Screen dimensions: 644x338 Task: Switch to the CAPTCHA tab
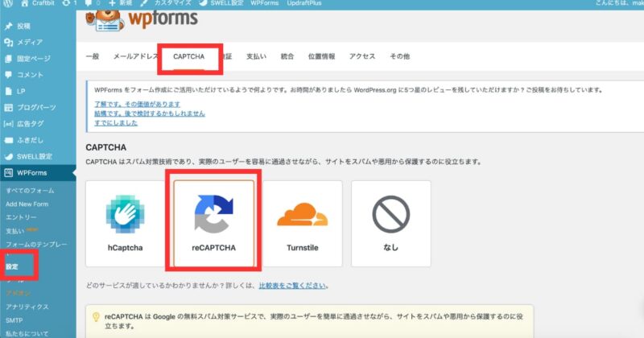pyautogui.click(x=189, y=56)
